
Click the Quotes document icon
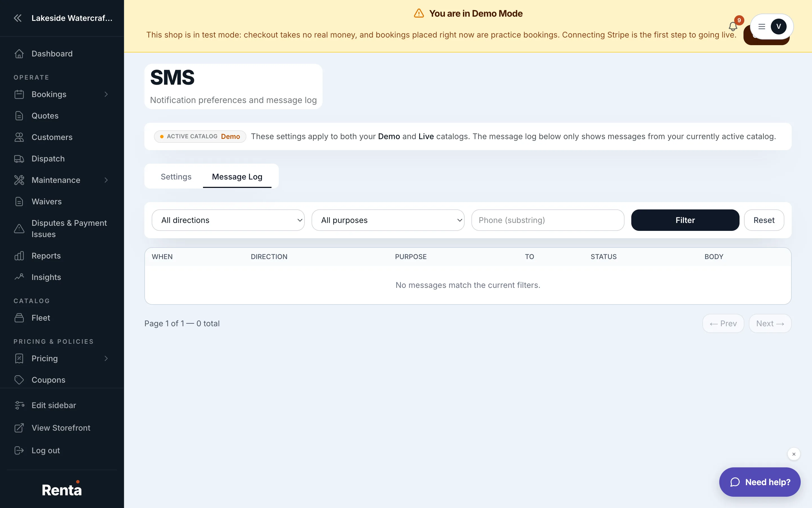point(19,116)
